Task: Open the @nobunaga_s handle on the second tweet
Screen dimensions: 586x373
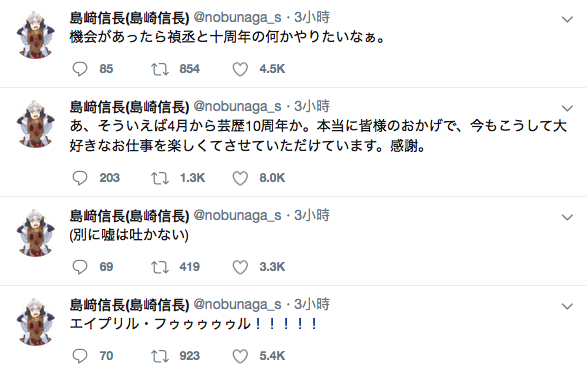Action: point(237,107)
